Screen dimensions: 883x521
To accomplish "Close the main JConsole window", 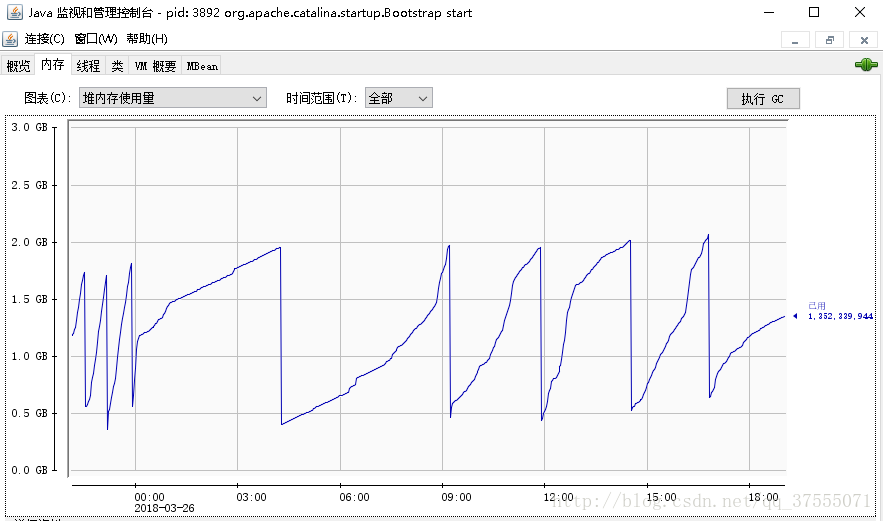I will click(x=859, y=12).
